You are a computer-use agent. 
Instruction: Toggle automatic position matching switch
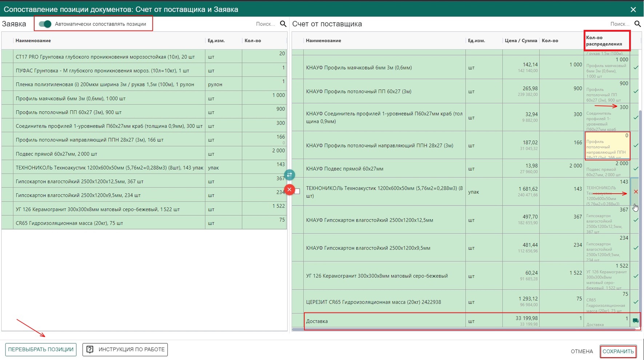pos(45,24)
